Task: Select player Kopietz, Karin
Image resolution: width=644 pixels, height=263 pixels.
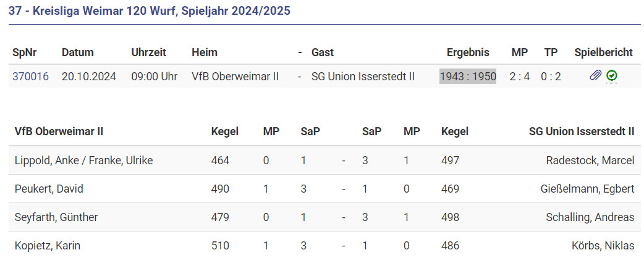Action: [48, 246]
